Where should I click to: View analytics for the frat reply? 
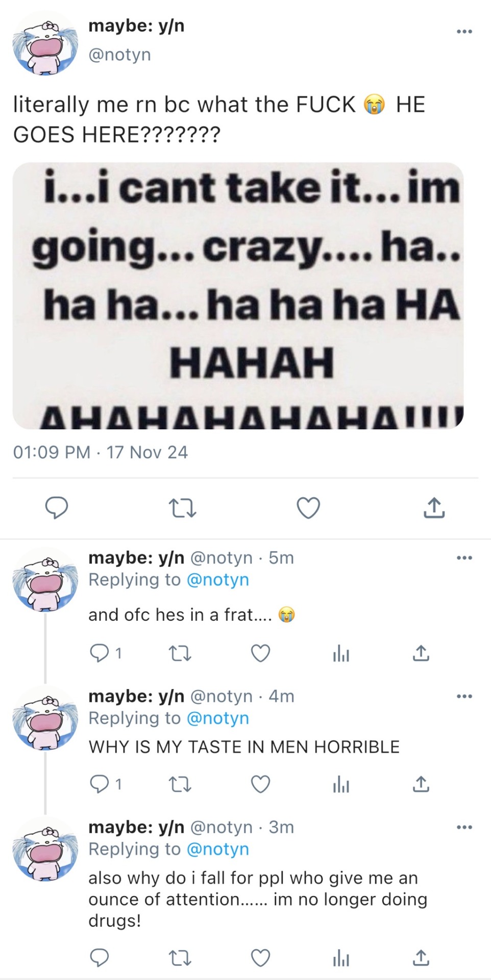[x=341, y=653]
